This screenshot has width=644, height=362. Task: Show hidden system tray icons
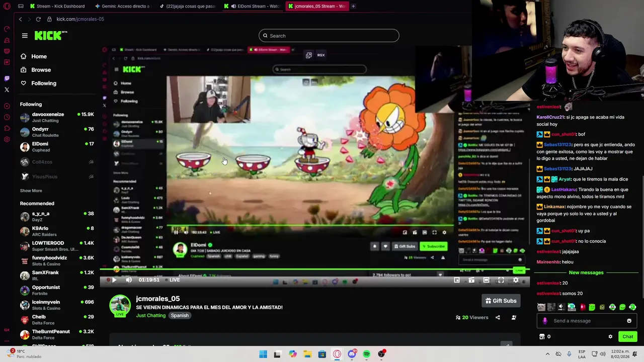[547, 354]
